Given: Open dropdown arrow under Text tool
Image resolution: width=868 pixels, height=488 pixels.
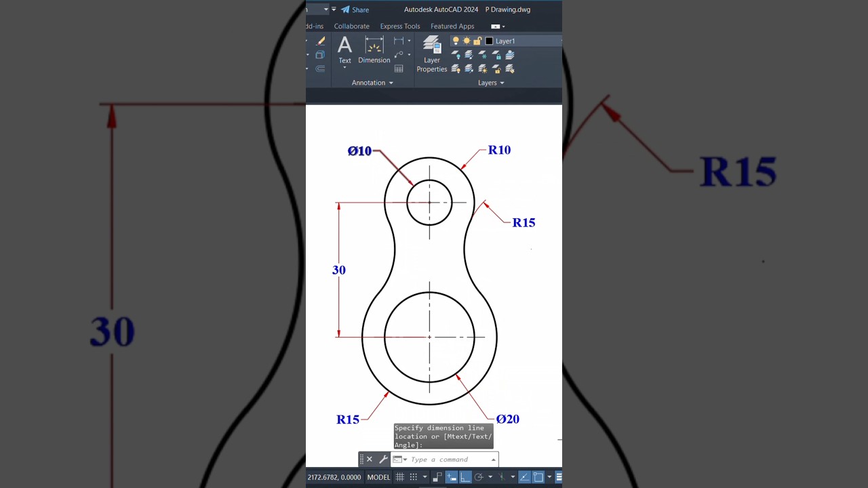Looking at the screenshot, I should click(344, 68).
